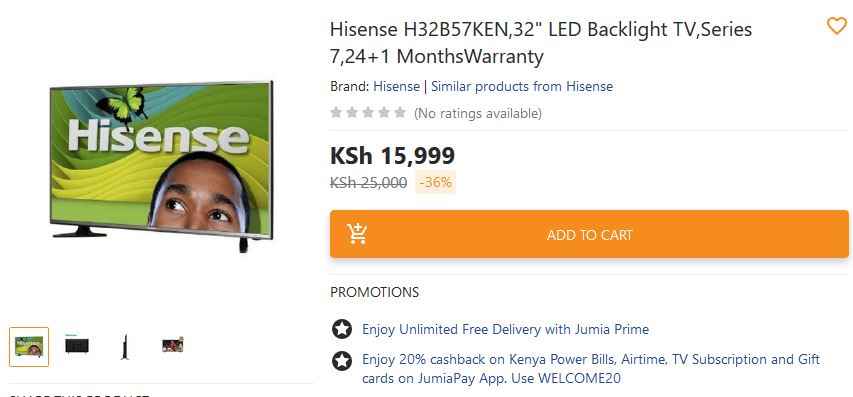Viewport: 853px width, 397px height.
Task: Select the fourth product thumbnail
Action: point(172,345)
